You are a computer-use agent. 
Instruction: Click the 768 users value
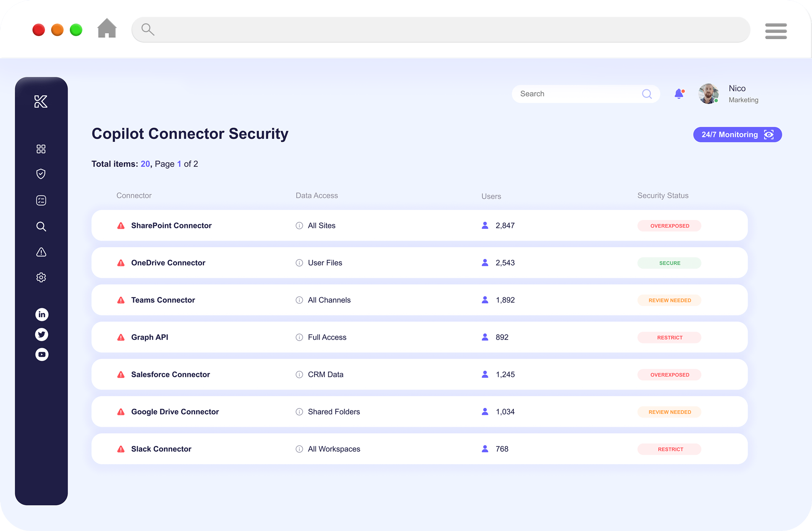pos(502,449)
